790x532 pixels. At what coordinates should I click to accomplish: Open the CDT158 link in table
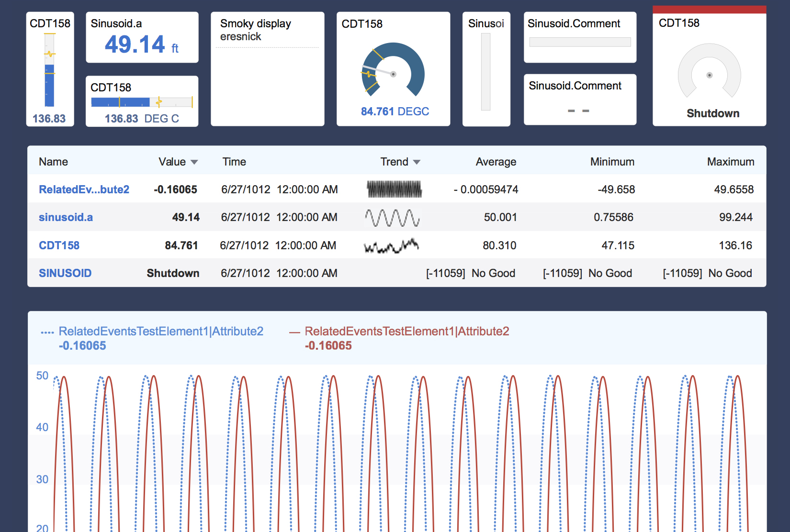[59, 245]
